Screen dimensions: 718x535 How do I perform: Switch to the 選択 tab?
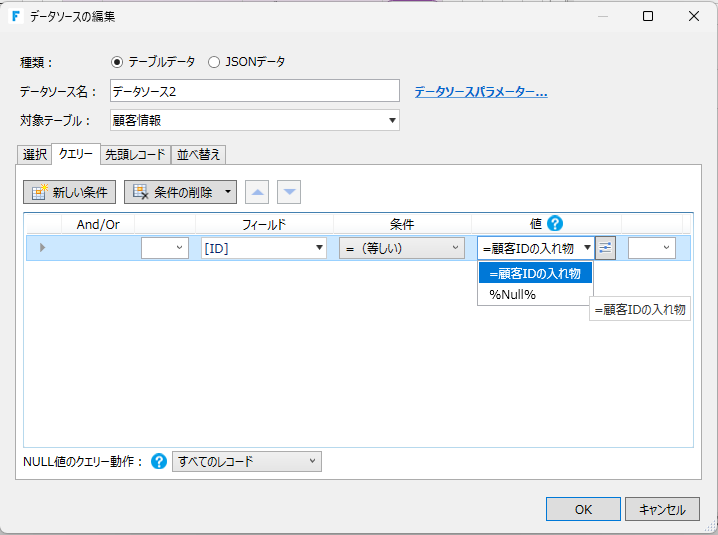pyautogui.click(x=35, y=154)
